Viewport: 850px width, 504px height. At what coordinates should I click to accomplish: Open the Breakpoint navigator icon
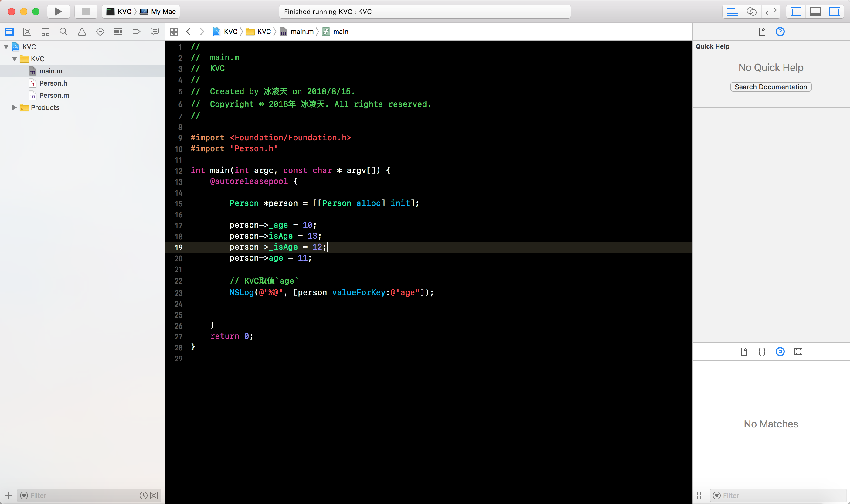[x=136, y=32]
